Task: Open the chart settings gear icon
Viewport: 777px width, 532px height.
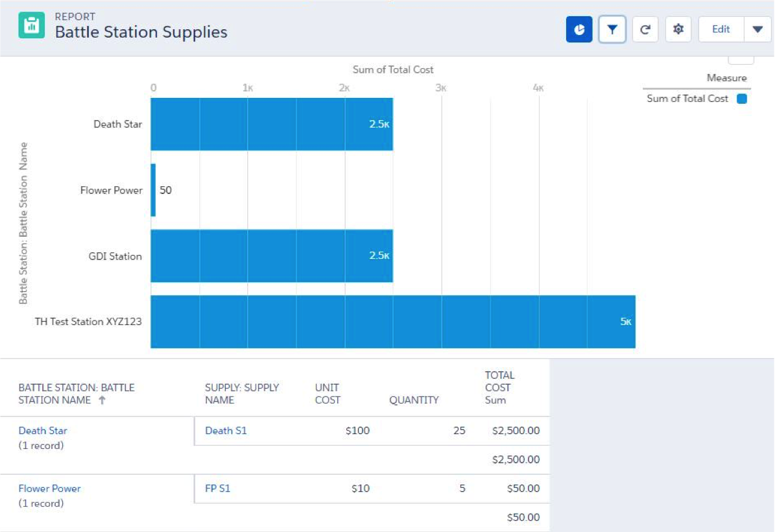Action: tap(678, 30)
